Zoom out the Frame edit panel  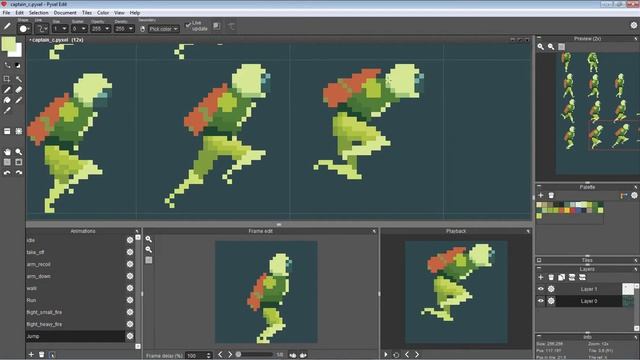149,249
